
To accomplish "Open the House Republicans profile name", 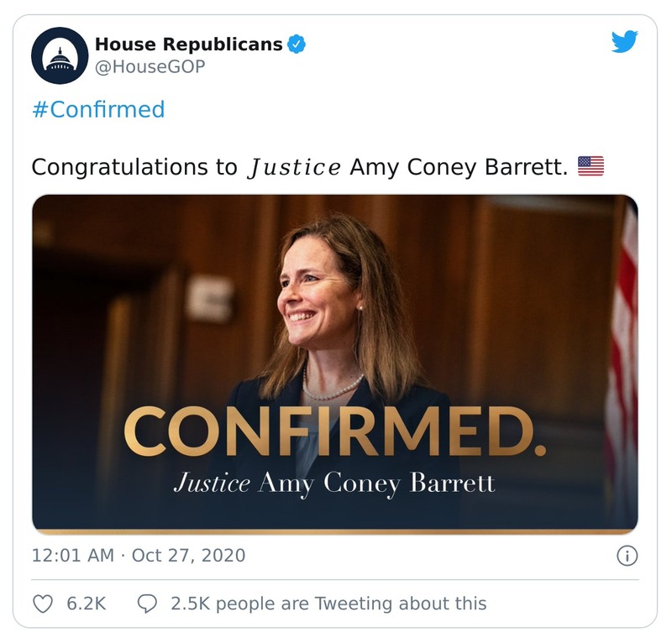I will click(188, 44).
